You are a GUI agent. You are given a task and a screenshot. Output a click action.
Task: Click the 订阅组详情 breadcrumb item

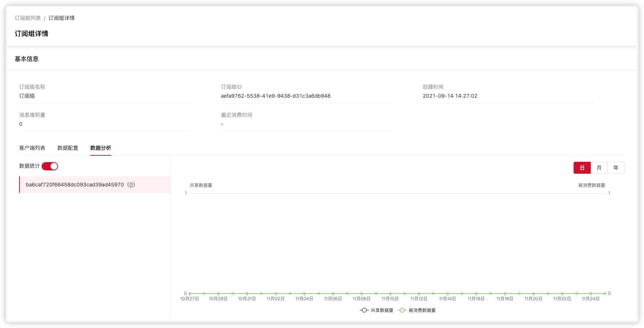pos(61,18)
